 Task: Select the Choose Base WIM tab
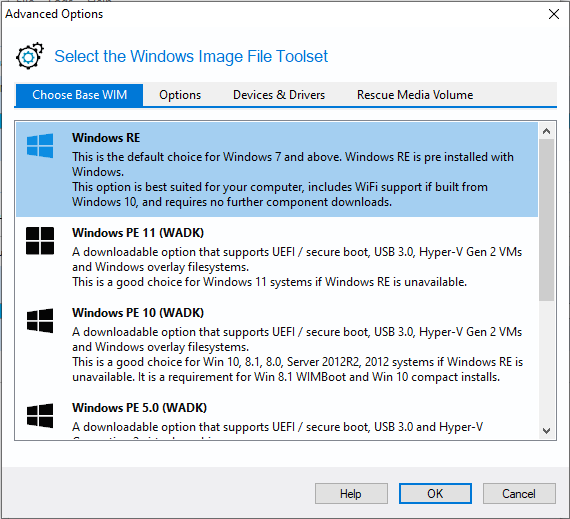pyautogui.click(x=79, y=95)
